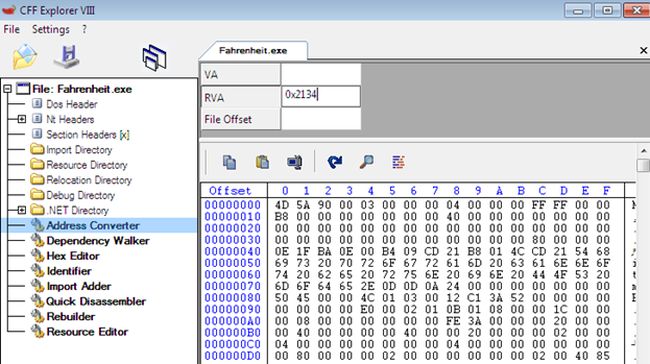Click the Resource Editor tool icon
650x364 pixels.
[x=38, y=332]
